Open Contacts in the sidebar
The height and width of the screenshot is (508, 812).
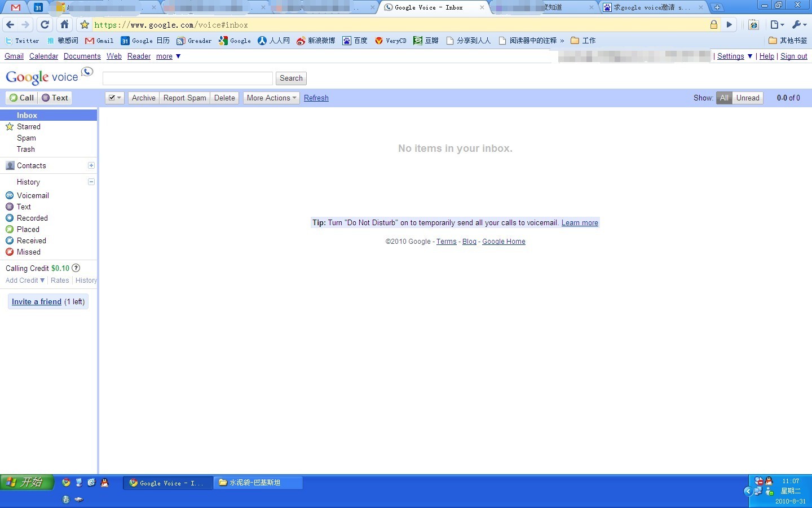click(x=31, y=165)
